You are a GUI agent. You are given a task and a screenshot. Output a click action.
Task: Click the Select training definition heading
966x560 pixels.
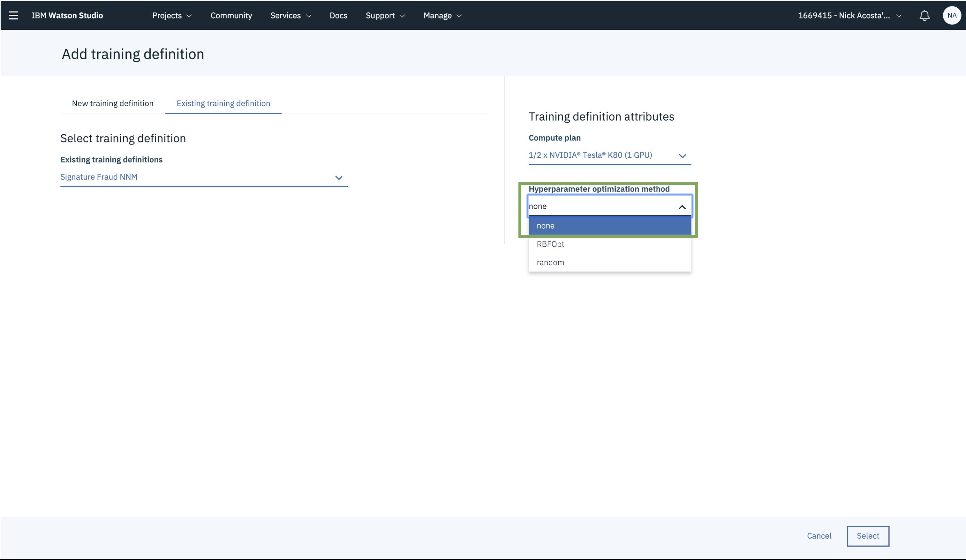click(123, 138)
